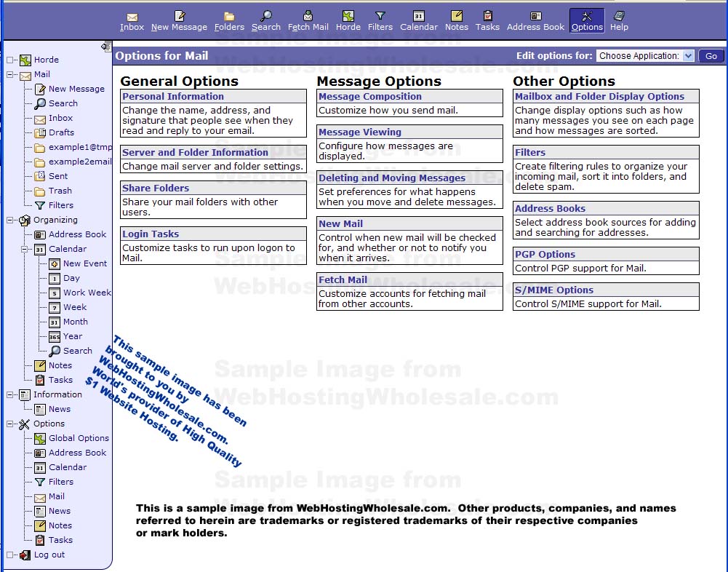Screen dimensions: 728x572
Task: Select the highlighted Options toolbar item
Action: click(587, 21)
